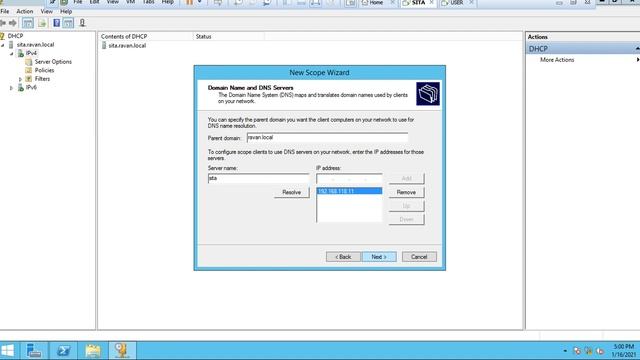The image size is (640, 360).
Task: Select the sita.ravan.local server tree node
Action: (35, 44)
